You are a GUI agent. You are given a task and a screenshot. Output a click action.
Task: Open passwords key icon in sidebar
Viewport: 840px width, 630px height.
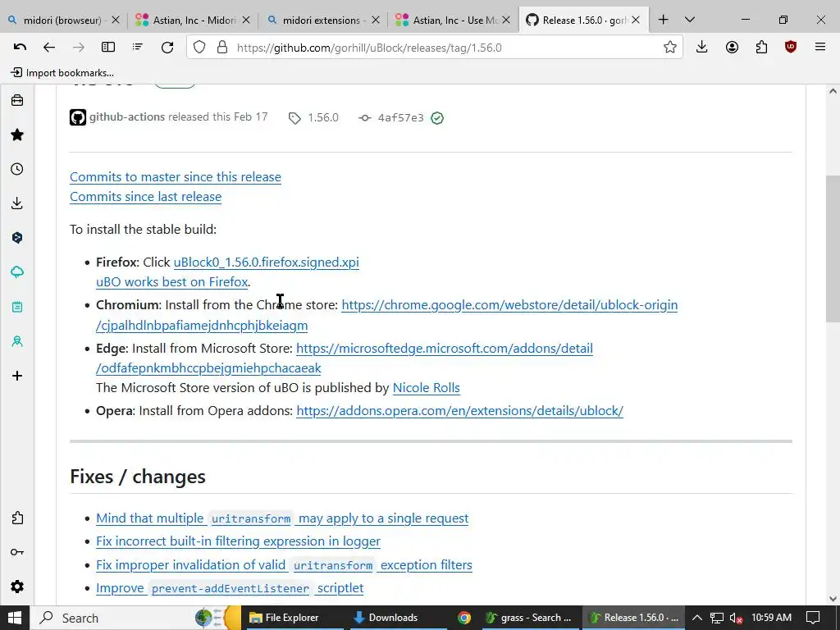click(17, 552)
